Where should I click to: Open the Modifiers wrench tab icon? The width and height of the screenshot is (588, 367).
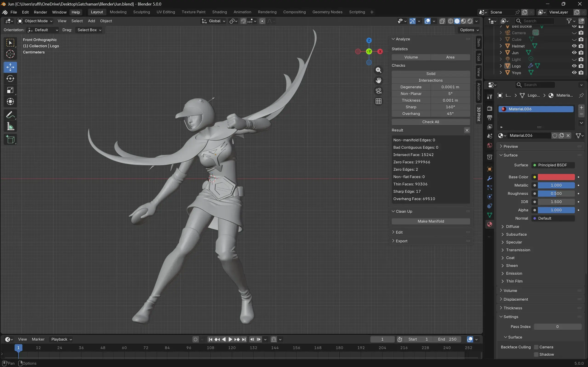tap(490, 178)
